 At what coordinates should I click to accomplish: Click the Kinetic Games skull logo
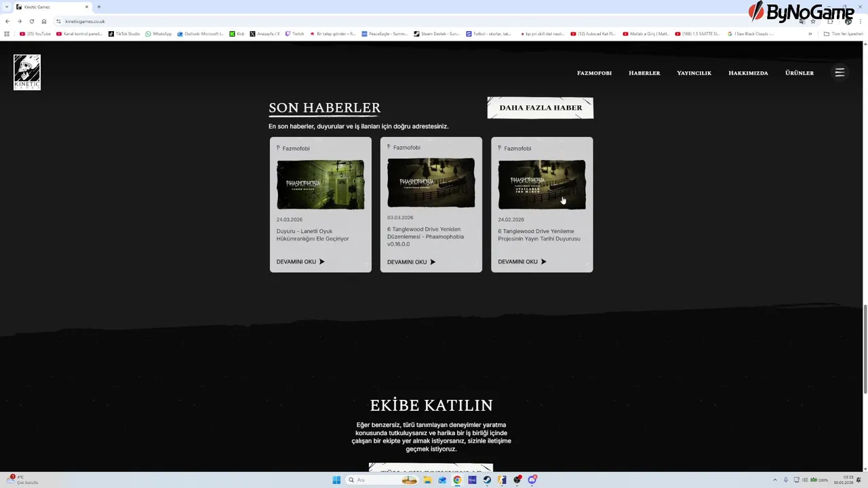(x=27, y=72)
